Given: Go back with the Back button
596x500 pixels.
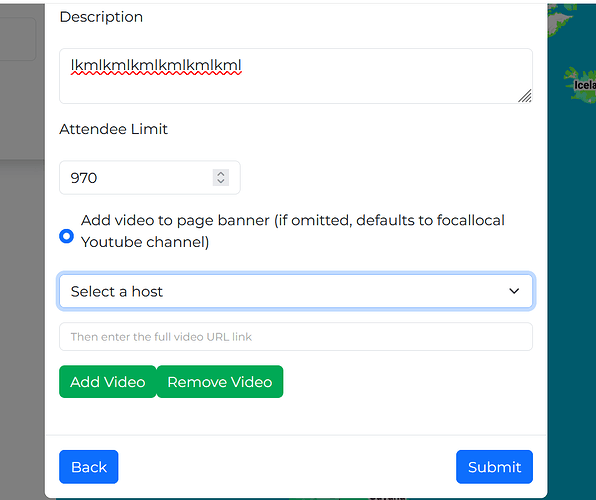Looking at the screenshot, I should click(x=89, y=467).
